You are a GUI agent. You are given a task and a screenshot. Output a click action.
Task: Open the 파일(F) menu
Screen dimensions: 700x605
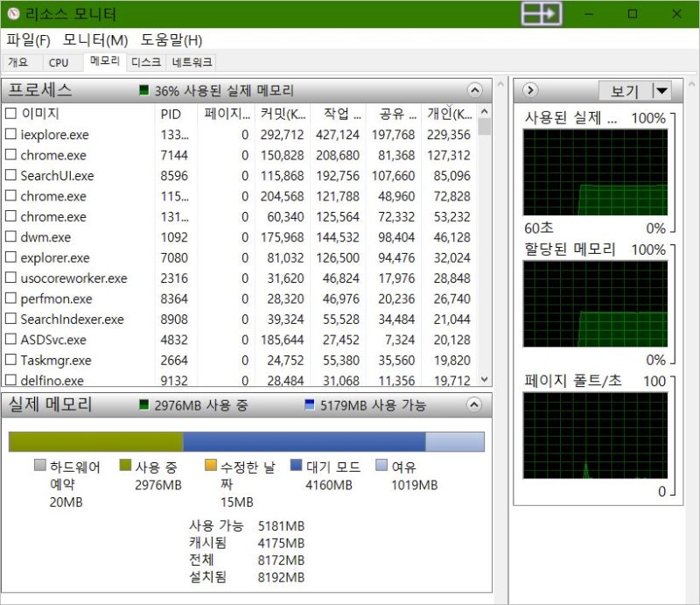pos(28,40)
